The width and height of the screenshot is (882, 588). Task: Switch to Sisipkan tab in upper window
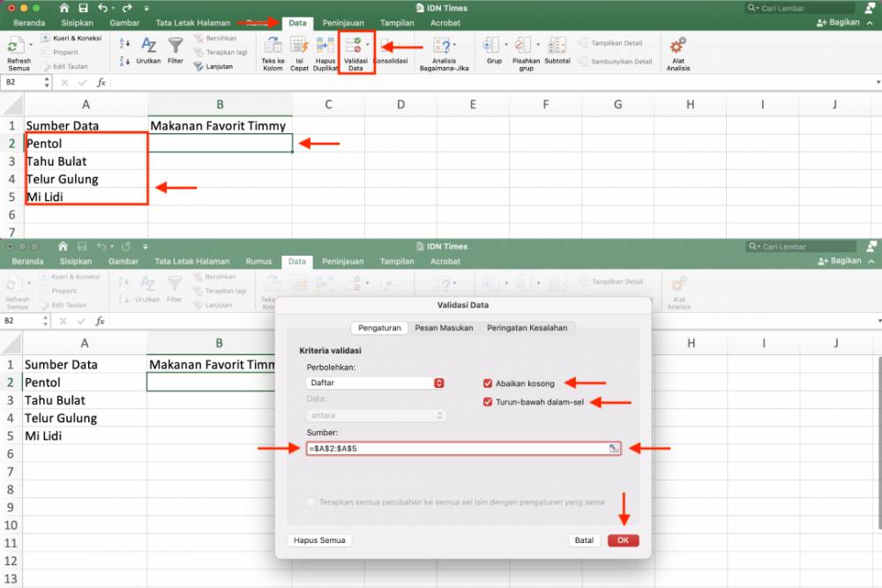pos(77,23)
